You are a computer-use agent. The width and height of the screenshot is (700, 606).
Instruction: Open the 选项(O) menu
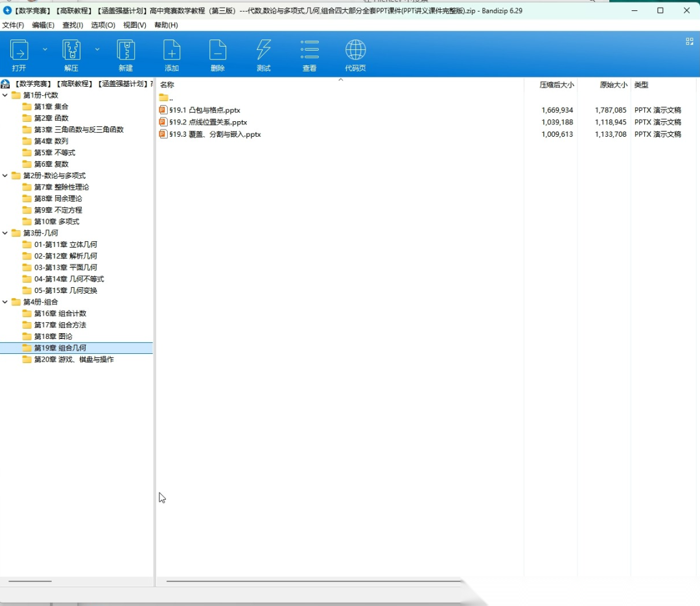(102, 25)
